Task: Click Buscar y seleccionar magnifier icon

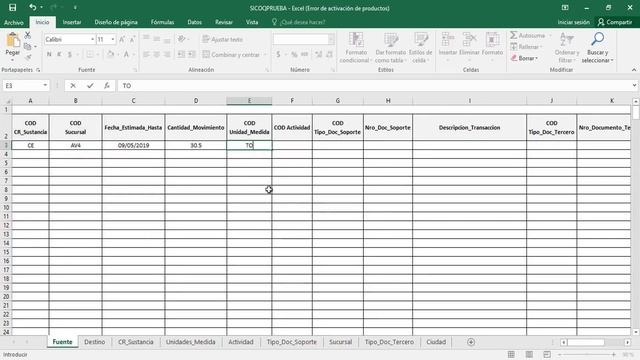Action: [598, 39]
